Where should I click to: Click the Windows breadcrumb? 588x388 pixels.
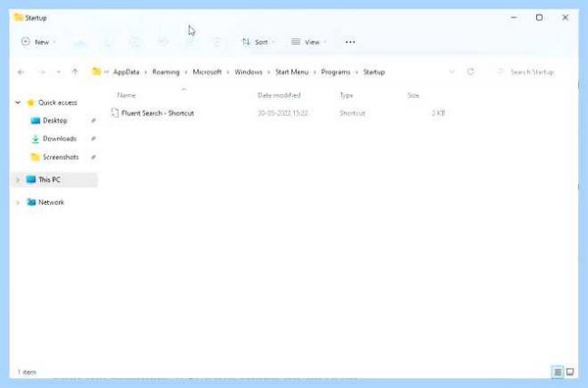(x=248, y=72)
